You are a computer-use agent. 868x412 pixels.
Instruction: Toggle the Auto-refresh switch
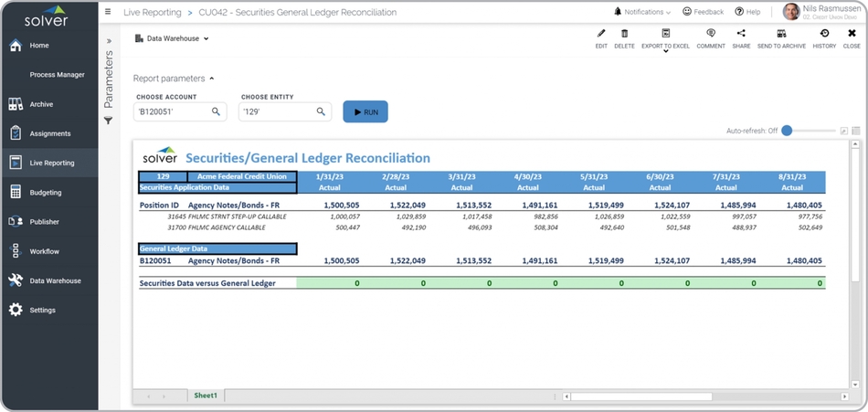788,131
